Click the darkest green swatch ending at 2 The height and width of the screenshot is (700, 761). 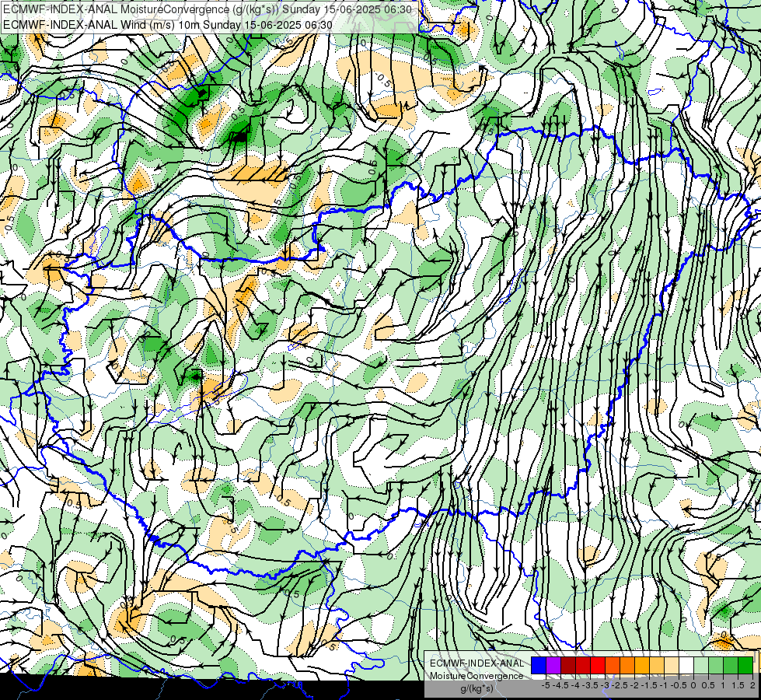coord(745,665)
